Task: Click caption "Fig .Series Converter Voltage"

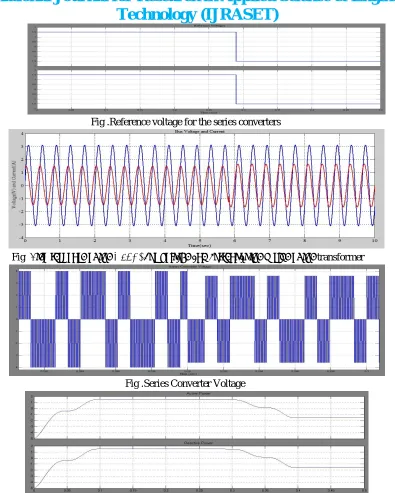Action: click(x=185, y=383)
